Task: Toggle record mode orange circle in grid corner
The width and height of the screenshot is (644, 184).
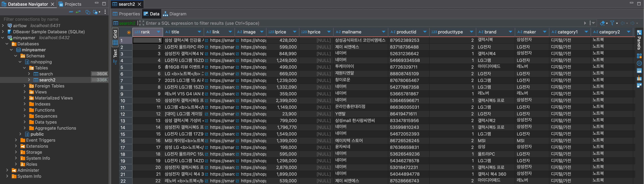Action: [129, 32]
